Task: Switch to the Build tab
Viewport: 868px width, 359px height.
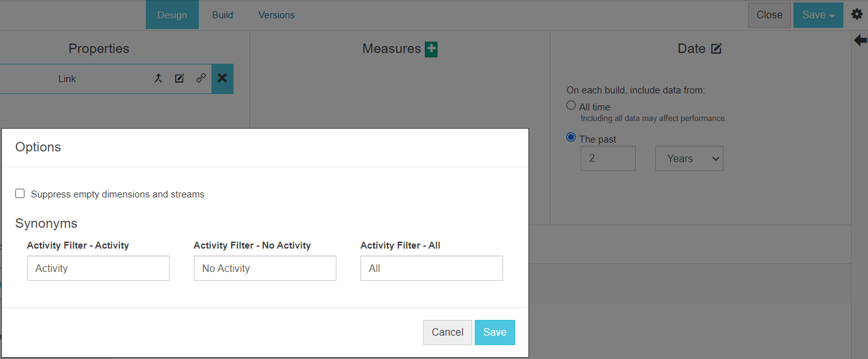Action: point(222,15)
